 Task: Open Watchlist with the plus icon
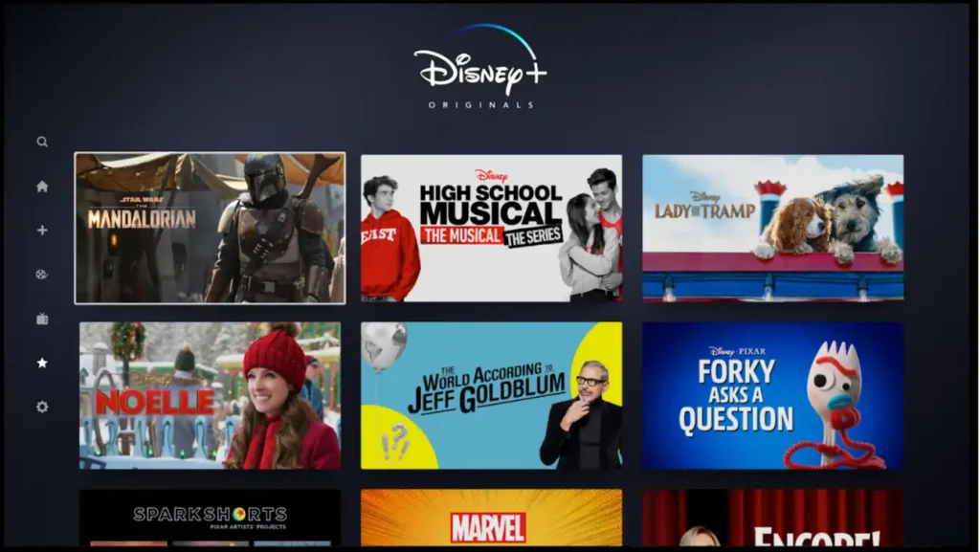point(42,231)
